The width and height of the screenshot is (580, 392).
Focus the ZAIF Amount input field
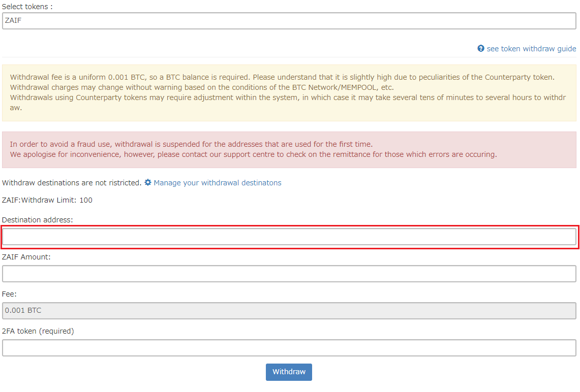click(x=289, y=274)
